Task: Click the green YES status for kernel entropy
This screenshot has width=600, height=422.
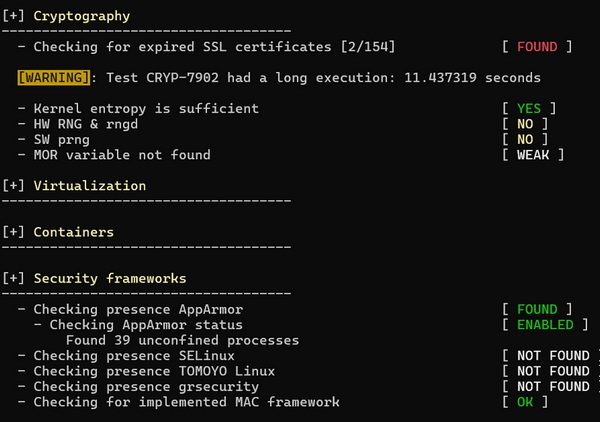Action: coord(529,108)
